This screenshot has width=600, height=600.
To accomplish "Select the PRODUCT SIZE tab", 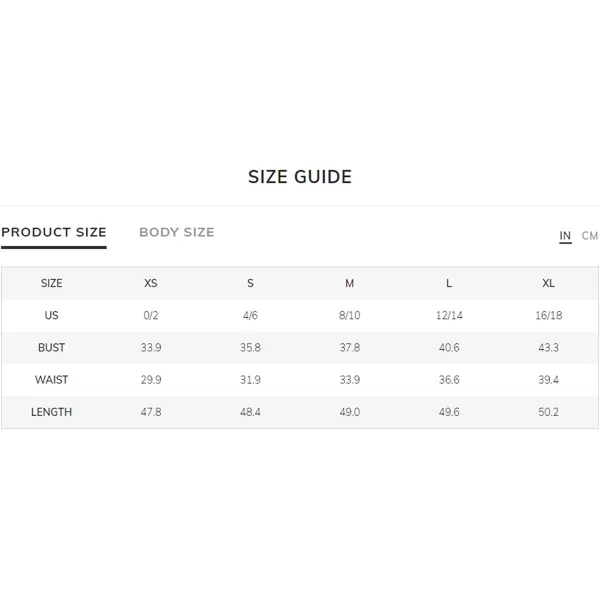I will [x=54, y=232].
